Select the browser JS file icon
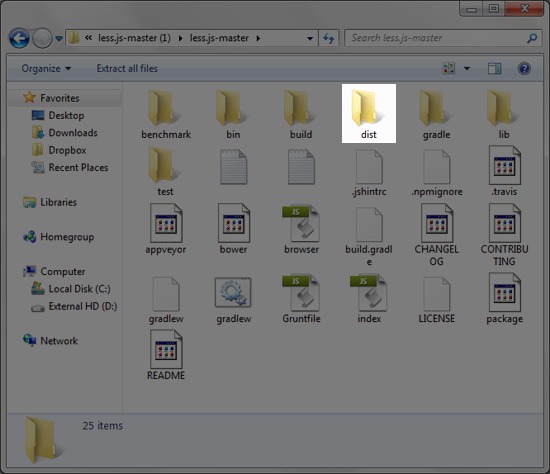 click(x=301, y=224)
